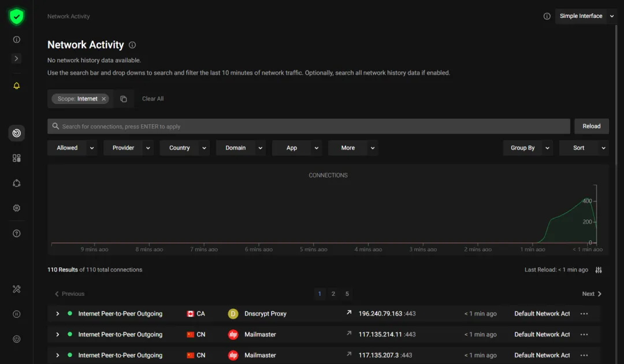The height and width of the screenshot is (364, 624).
Task: Open the apps grid sidebar icon
Action: point(17,158)
